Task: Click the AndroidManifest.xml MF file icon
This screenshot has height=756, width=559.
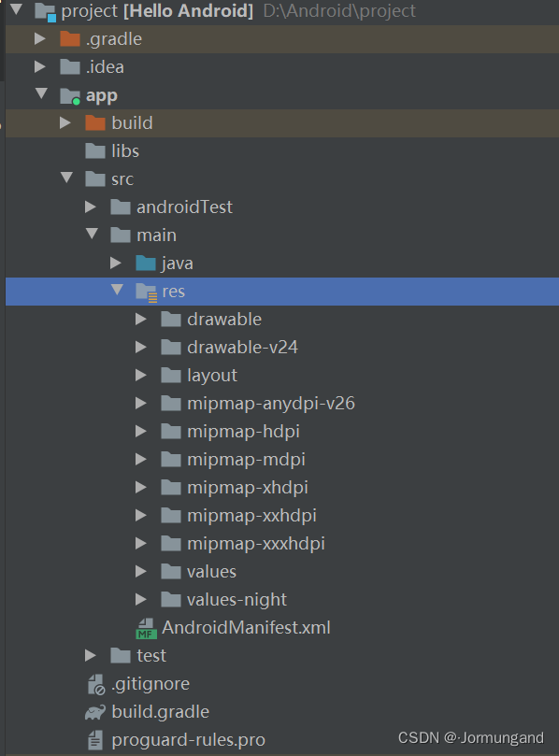Action: point(146,628)
